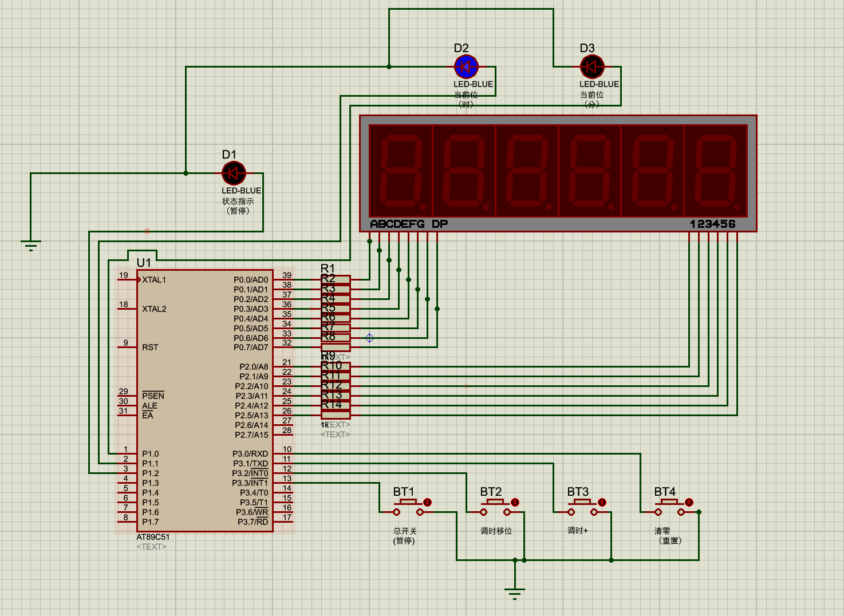Click the red latch dot on BT1

point(427,502)
